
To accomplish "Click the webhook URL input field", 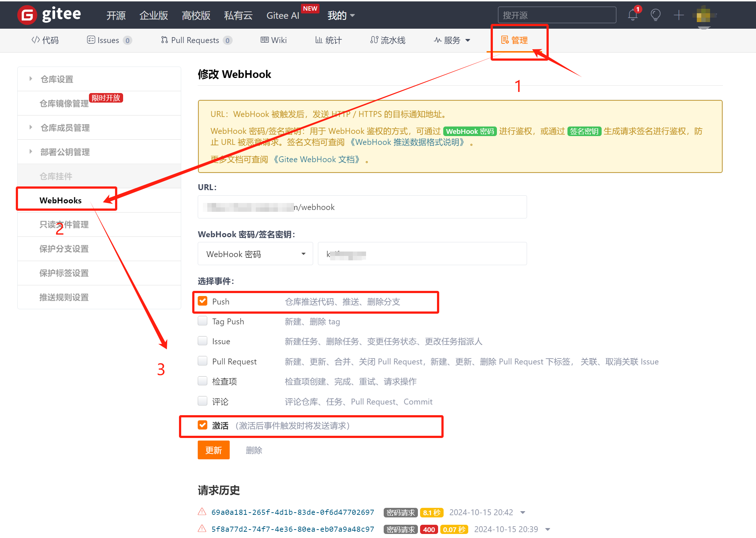I will (x=362, y=207).
